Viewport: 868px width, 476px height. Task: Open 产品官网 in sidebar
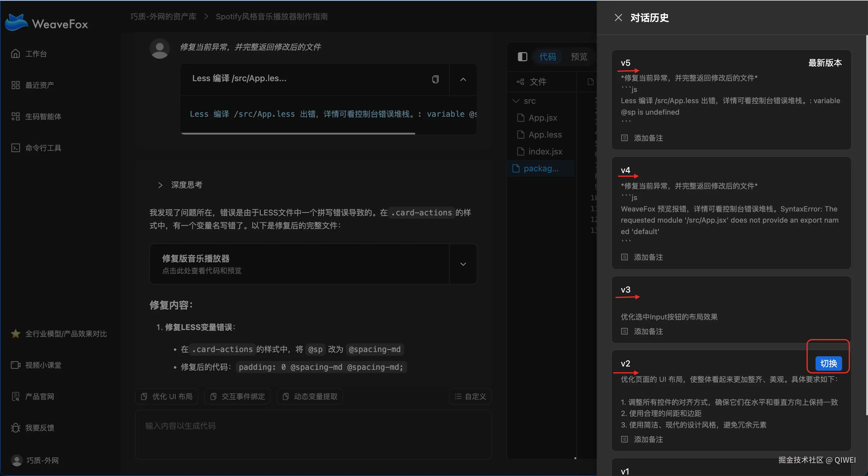[x=33, y=396]
